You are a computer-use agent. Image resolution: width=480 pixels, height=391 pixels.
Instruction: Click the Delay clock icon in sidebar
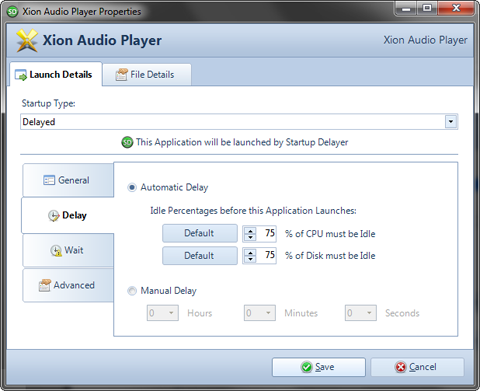click(53, 216)
